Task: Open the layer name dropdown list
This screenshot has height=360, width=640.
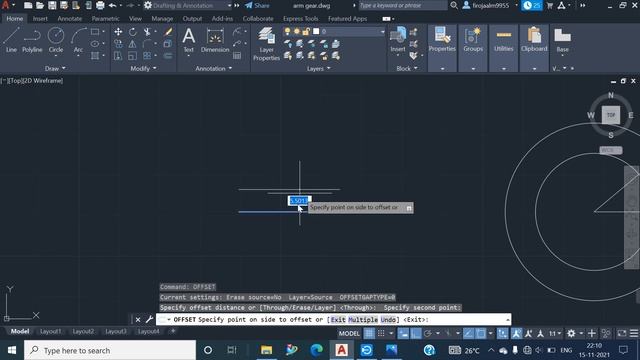Action: point(382,32)
